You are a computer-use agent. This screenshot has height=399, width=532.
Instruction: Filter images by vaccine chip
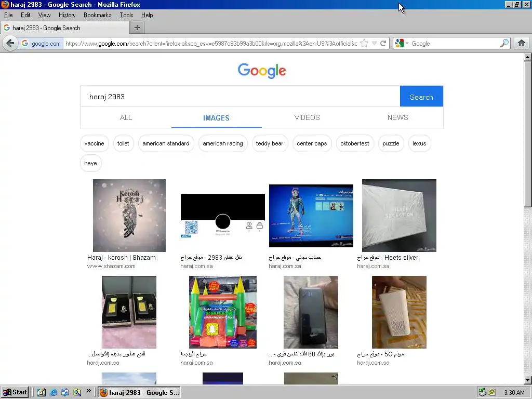click(95, 143)
